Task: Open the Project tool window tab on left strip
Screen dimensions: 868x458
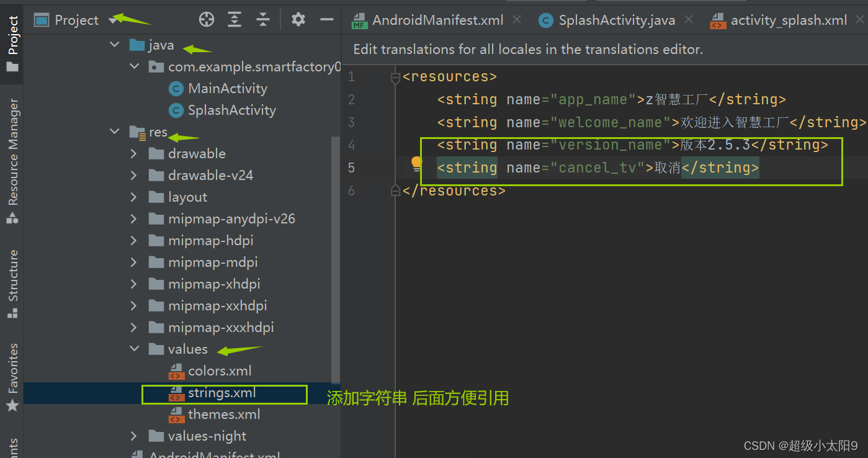Action: (x=12, y=43)
